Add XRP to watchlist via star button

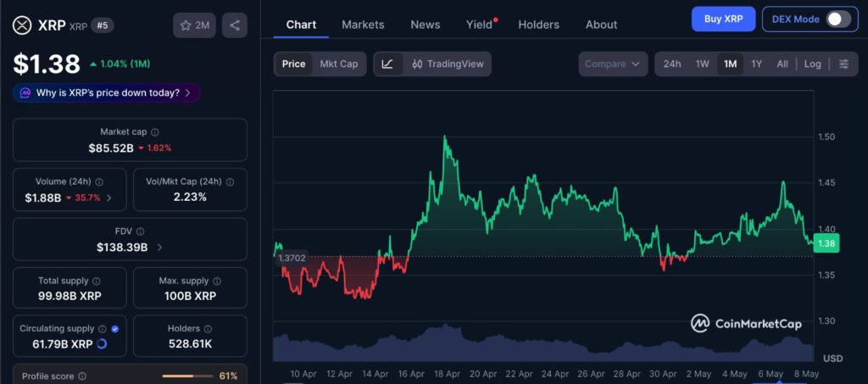point(194,25)
